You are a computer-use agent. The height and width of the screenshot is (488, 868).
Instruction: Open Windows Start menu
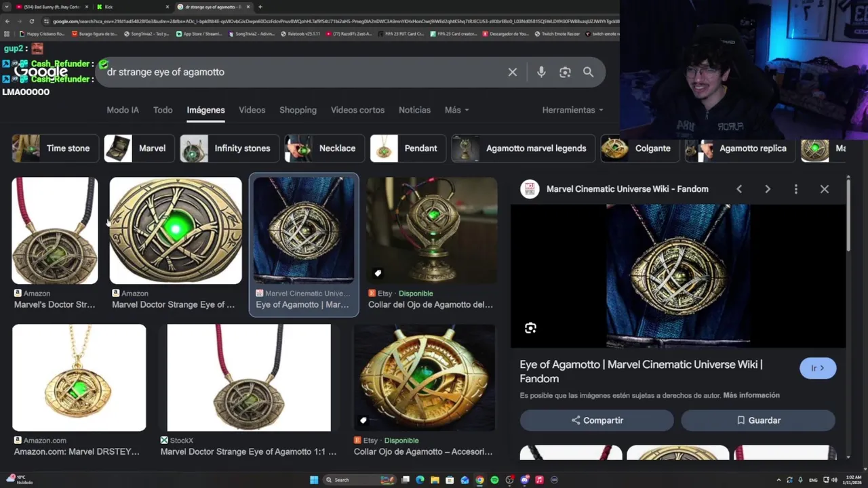coord(314,480)
